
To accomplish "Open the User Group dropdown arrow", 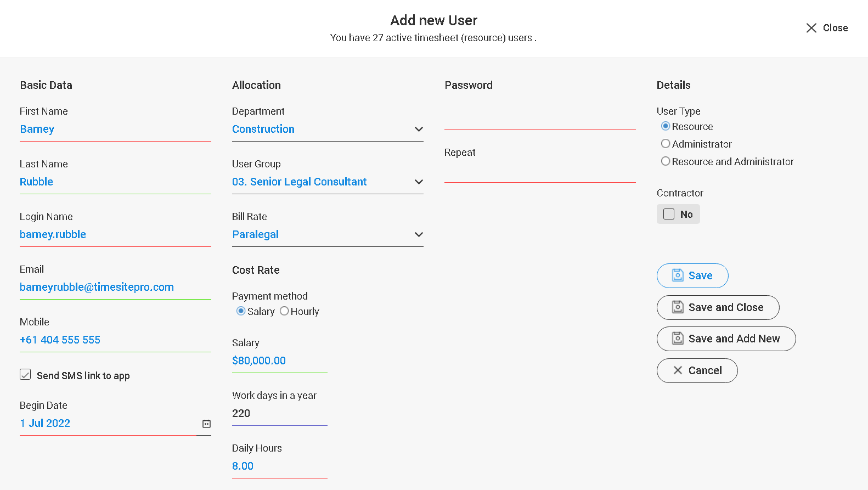I will (x=419, y=182).
